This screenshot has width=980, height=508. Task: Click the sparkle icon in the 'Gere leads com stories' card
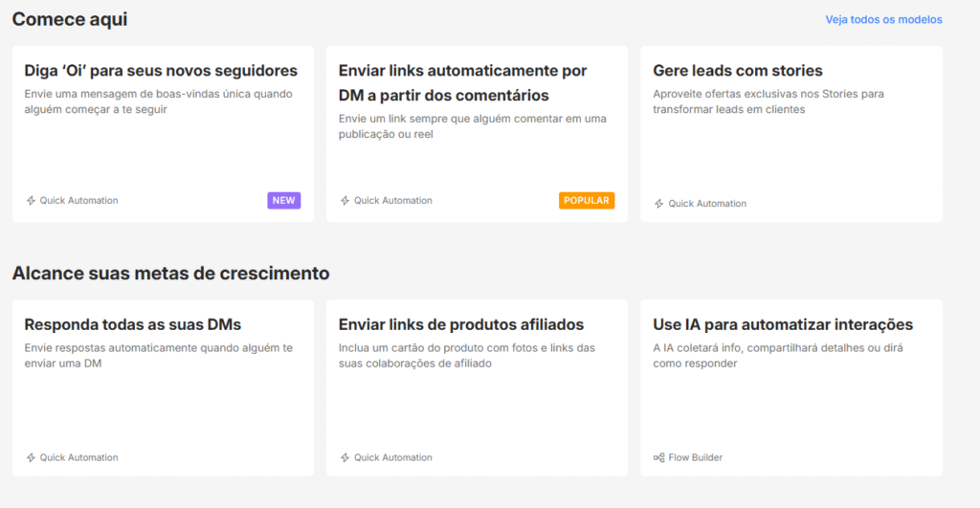click(x=659, y=204)
